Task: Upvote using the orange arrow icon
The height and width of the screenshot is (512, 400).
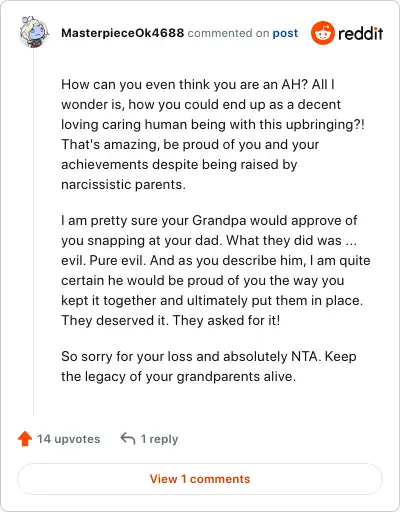Action: click(25, 439)
